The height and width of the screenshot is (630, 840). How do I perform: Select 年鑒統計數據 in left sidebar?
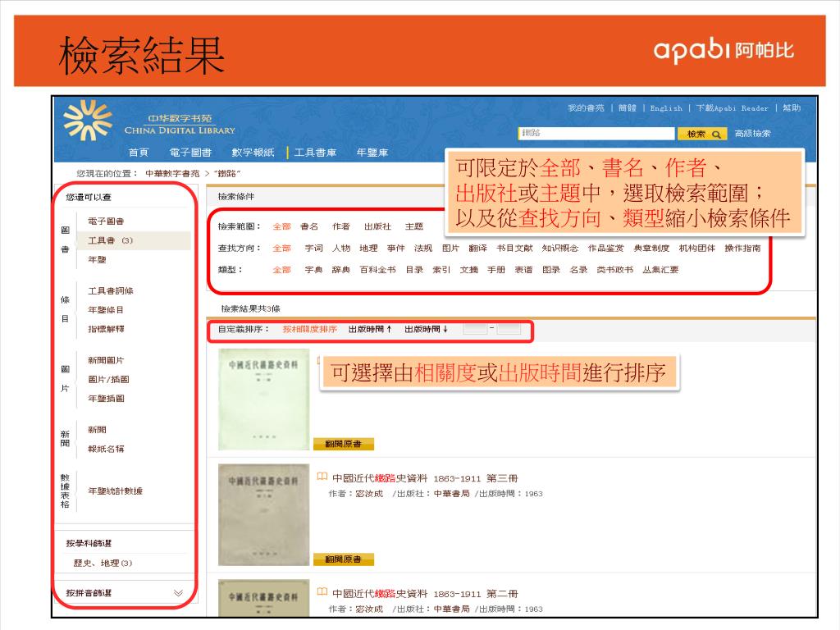coord(115,491)
